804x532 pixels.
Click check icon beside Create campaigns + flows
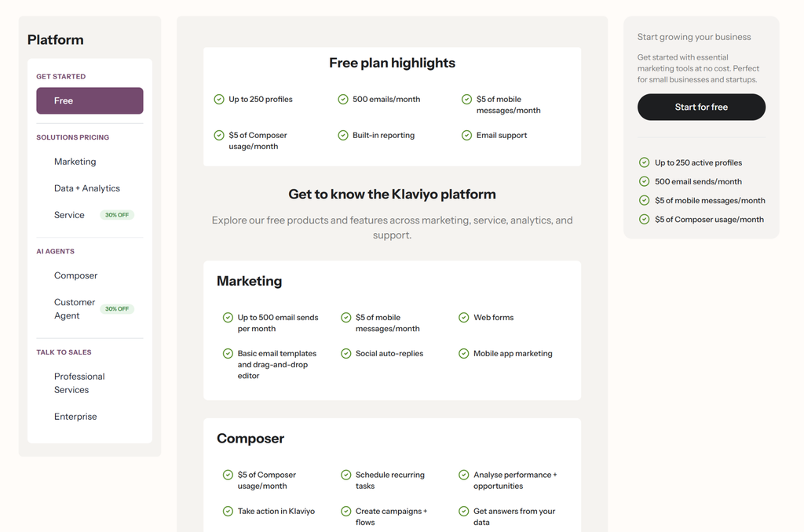click(346, 511)
